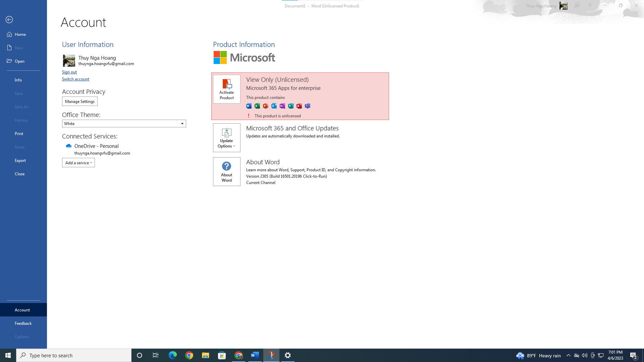Click the Windows search box

pyautogui.click(x=74, y=355)
